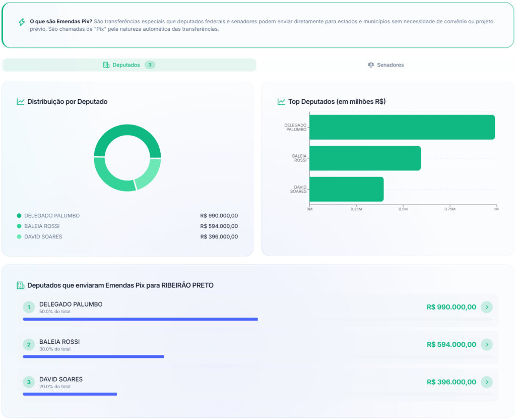Click David Soares legend color dot
516x420 pixels.
(x=19, y=236)
